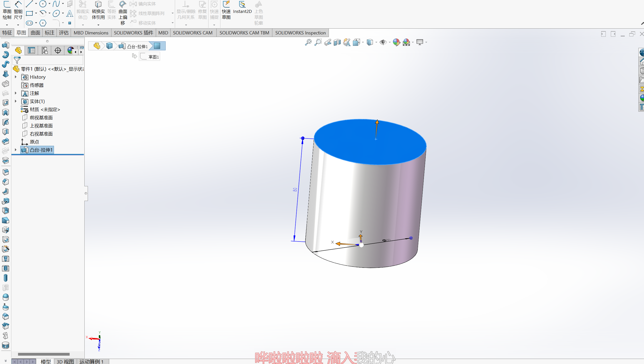
Task: Switch to SOLIDWORKS CAM tab
Action: pyautogui.click(x=193, y=33)
